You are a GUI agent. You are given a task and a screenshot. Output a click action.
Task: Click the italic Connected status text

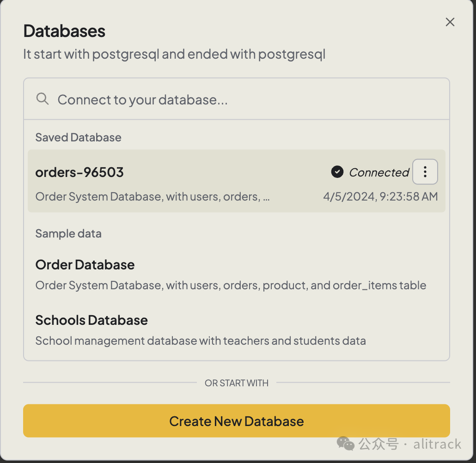click(379, 172)
